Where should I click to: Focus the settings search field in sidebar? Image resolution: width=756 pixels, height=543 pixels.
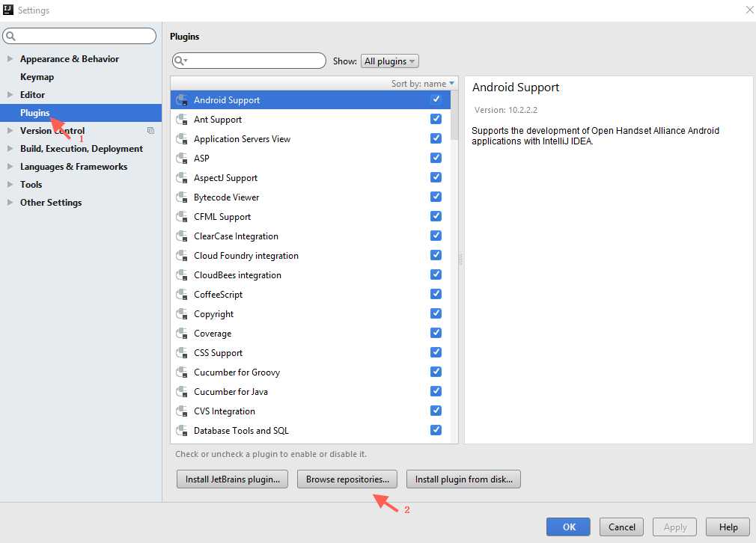tap(82, 36)
